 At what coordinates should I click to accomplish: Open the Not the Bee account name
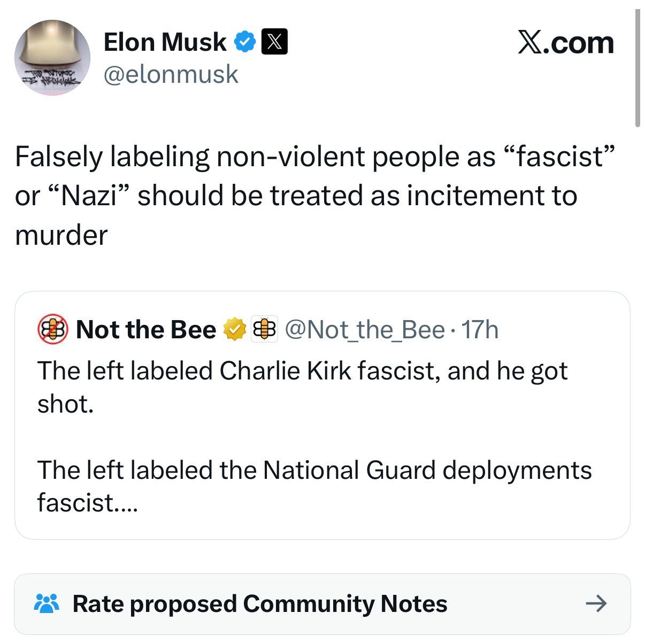coord(146,330)
